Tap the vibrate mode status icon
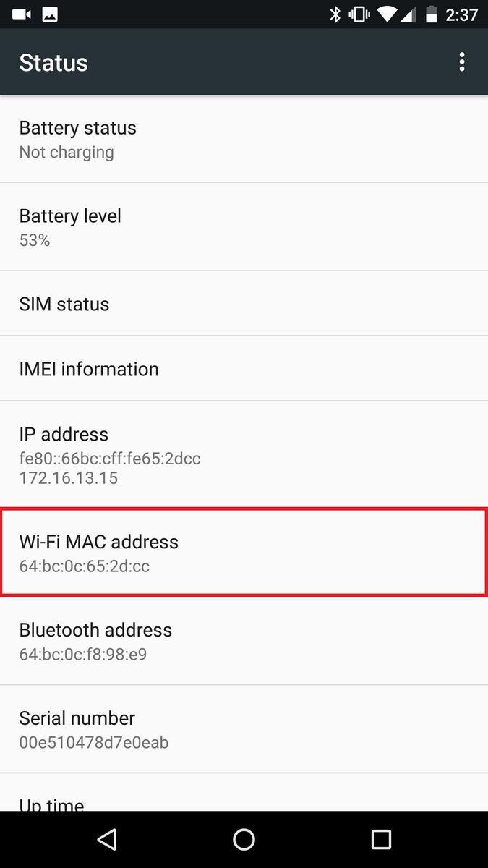The width and height of the screenshot is (488, 868). [359, 14]
